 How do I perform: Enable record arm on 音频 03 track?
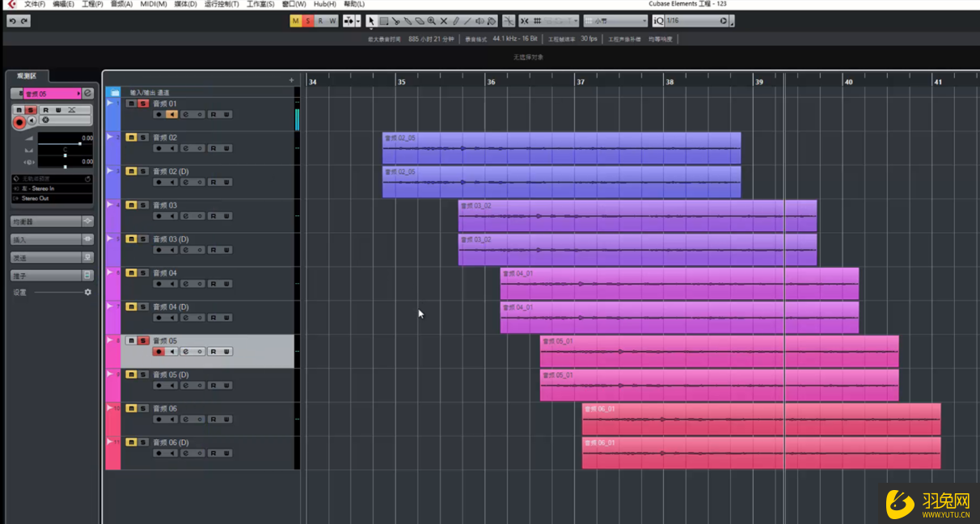pyautogui.click(x=158, y=216)
